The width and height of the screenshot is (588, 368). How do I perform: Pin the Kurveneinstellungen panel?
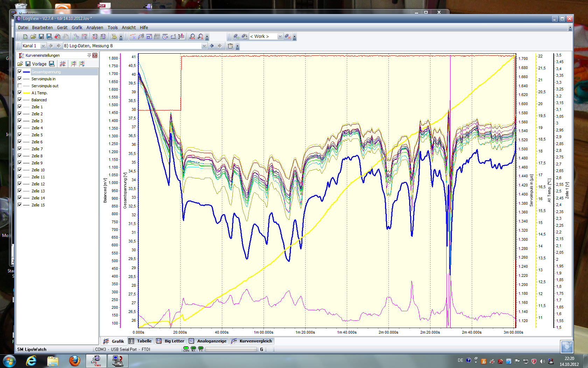pos(89,55)
